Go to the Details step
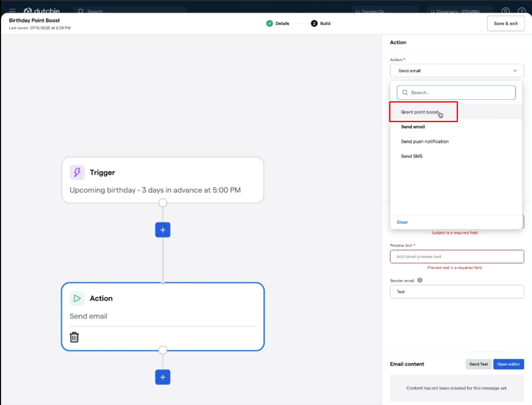This screenshot has height=405, width=532. pyautogui.click(x=278, y=24)
